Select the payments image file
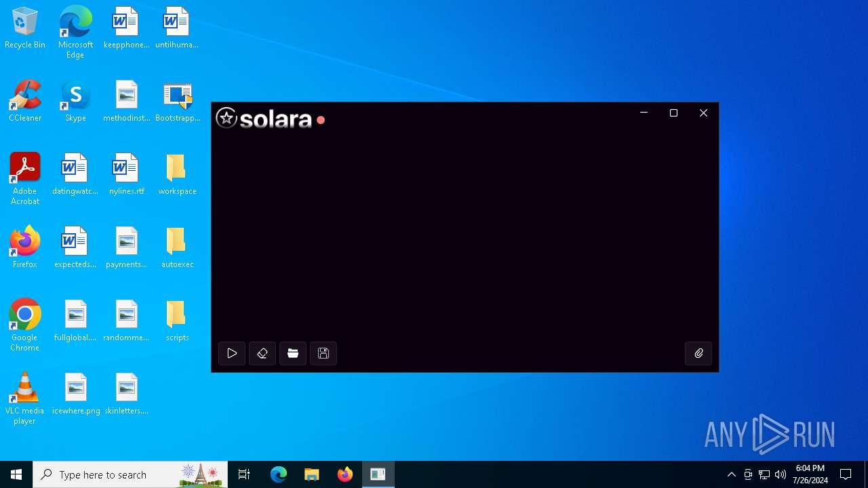 (x=126, y=248)
